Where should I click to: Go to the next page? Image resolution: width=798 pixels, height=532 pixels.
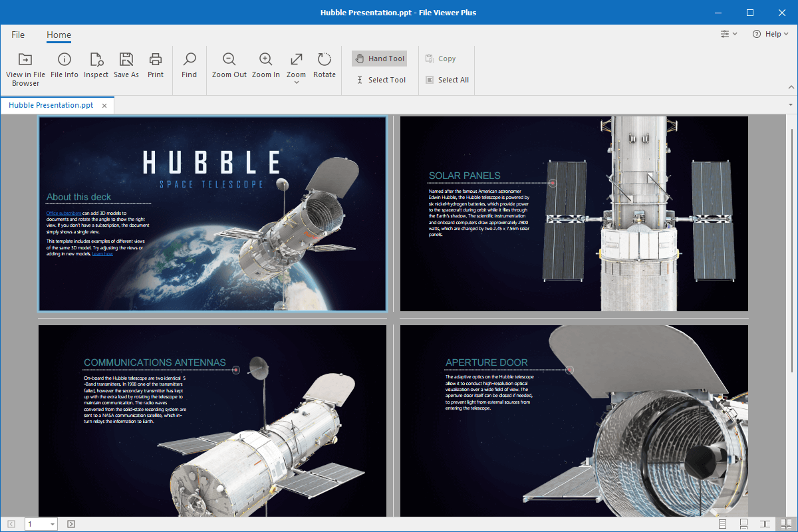click(x=71, y=525)
